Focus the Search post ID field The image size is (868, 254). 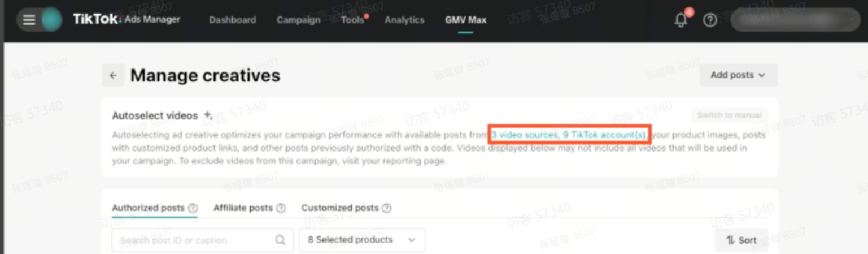click(192, 240)
